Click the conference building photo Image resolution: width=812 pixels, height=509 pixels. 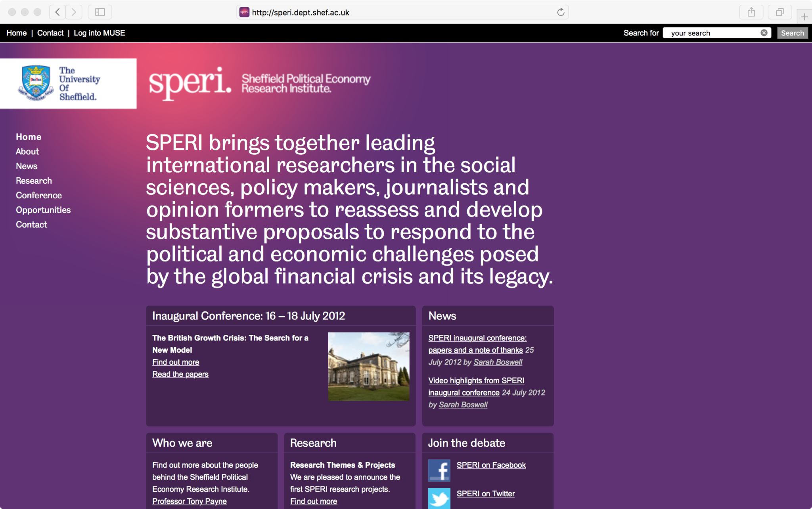pyautogui.click(x=369, y=367)
